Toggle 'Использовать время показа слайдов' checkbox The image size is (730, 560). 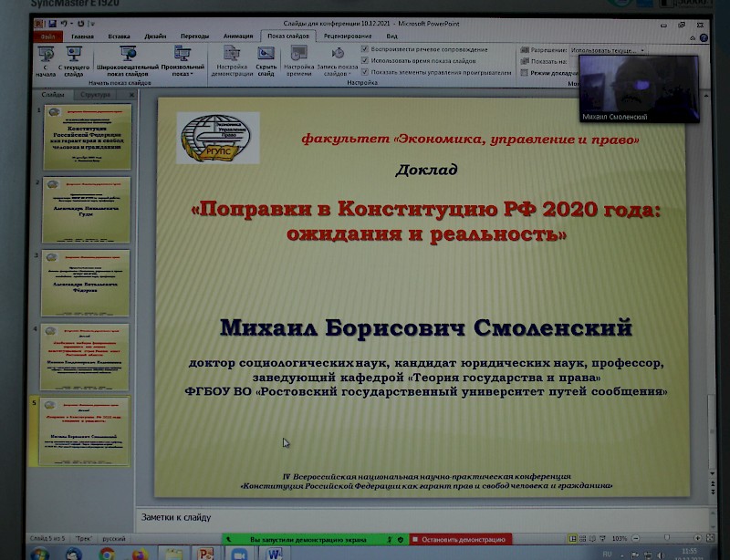(x=365, y=60)
